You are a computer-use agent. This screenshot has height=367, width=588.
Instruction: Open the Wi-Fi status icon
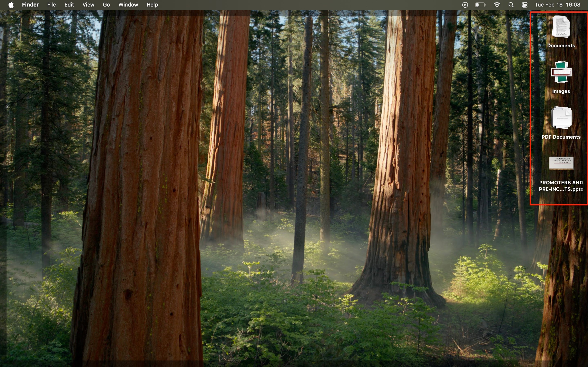coord(497,4)
